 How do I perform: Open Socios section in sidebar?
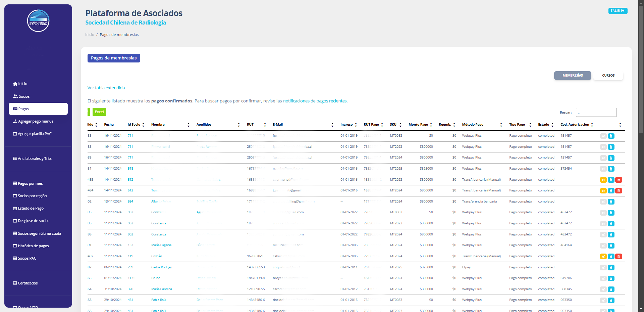point(24,96)
